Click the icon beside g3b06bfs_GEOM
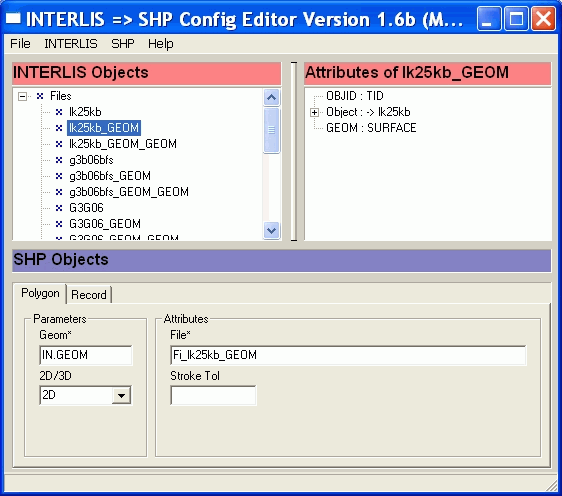 tap(59, 176)
